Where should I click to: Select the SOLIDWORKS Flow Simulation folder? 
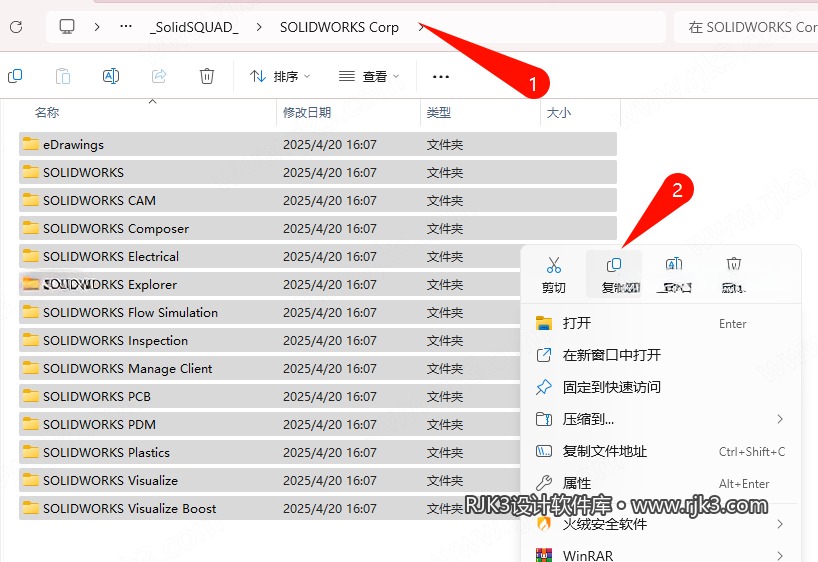270,313
